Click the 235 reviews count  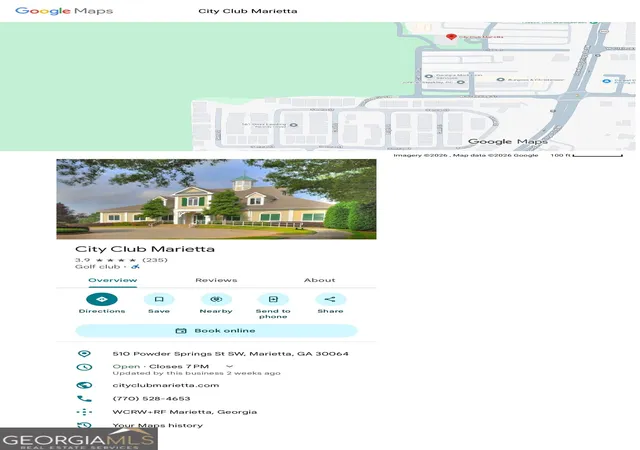click(155, 260)
